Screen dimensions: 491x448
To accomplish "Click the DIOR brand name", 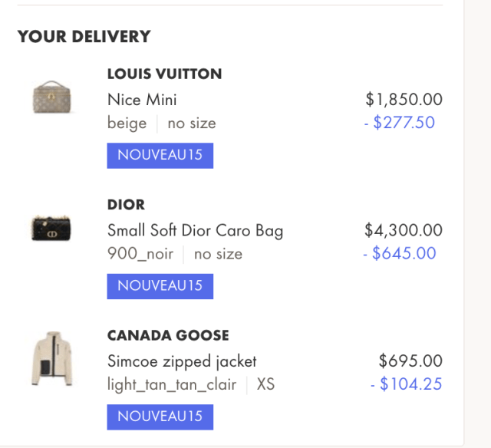I will [x=126, y=205].
